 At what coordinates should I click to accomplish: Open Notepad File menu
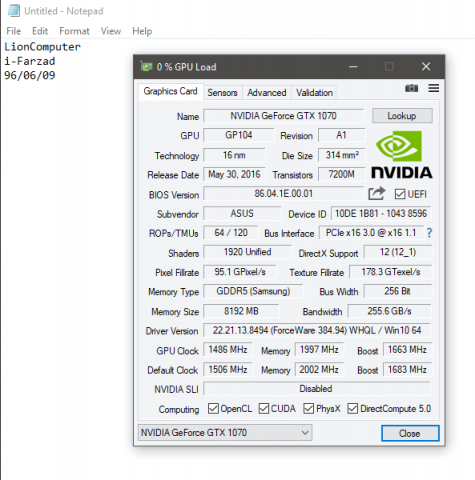(14, 31)
